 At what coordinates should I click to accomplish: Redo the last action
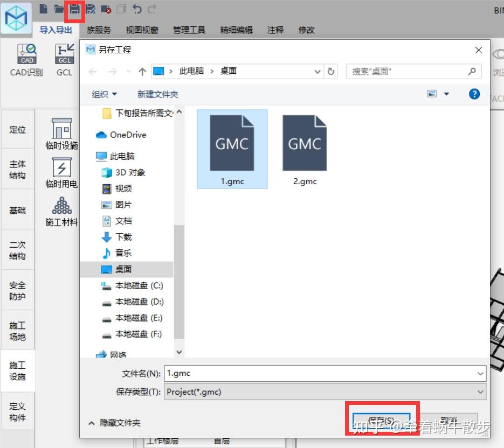(151, 8)
